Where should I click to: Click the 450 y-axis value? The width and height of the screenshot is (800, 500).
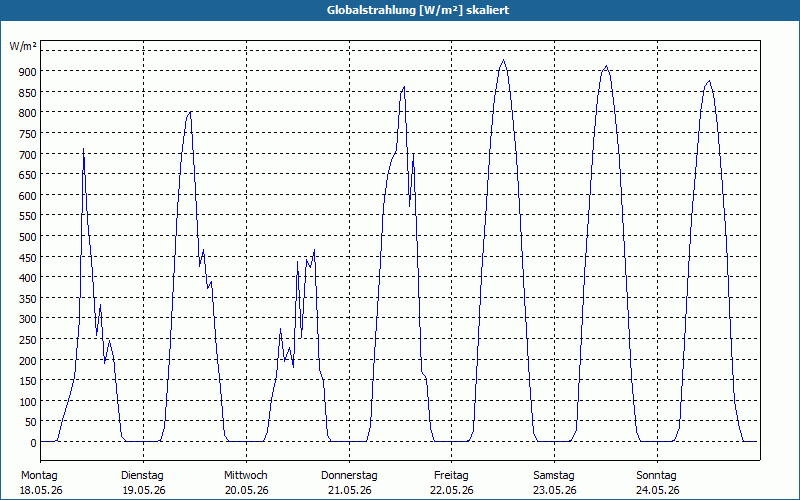28,258
